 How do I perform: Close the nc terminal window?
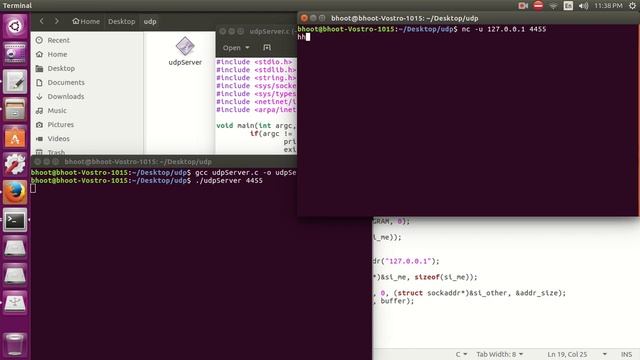coord(304,18)
